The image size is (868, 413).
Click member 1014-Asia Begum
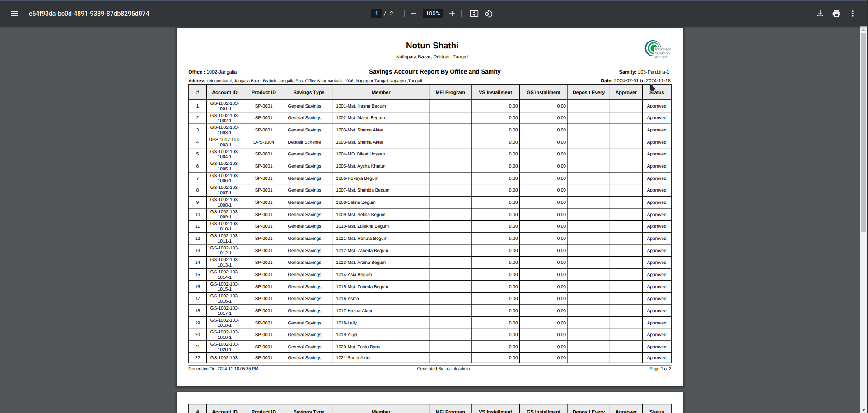354,275
